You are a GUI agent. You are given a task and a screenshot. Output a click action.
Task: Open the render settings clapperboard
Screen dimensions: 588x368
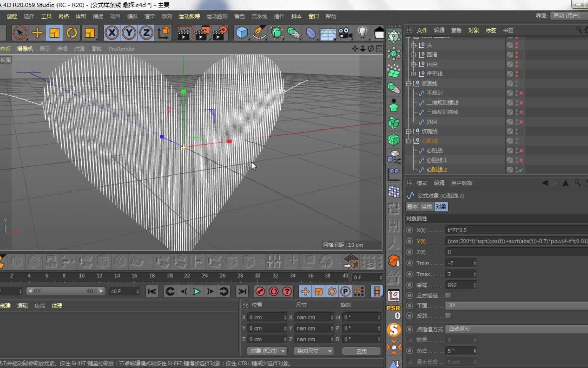click(220, 33)
